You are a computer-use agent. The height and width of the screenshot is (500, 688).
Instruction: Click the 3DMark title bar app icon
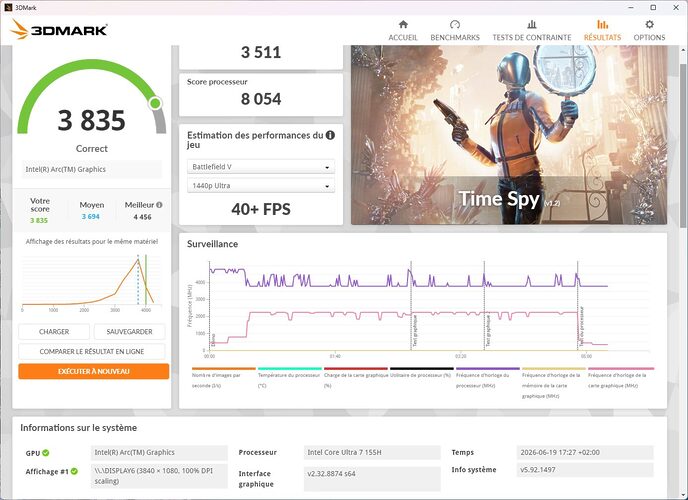pyautogui.click(x=8, y=7)
